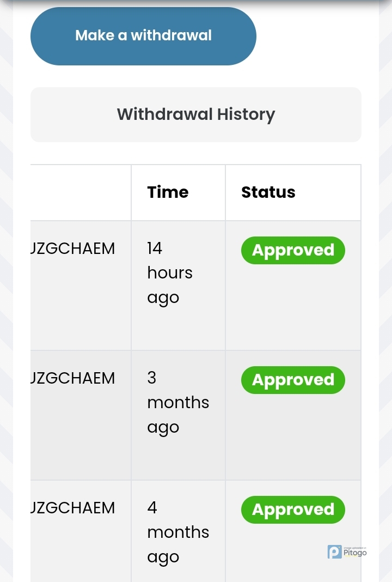392x582 pixels.
Task: Select JZGCHAEM code in the 3 months row
Action: click(73, 378)
